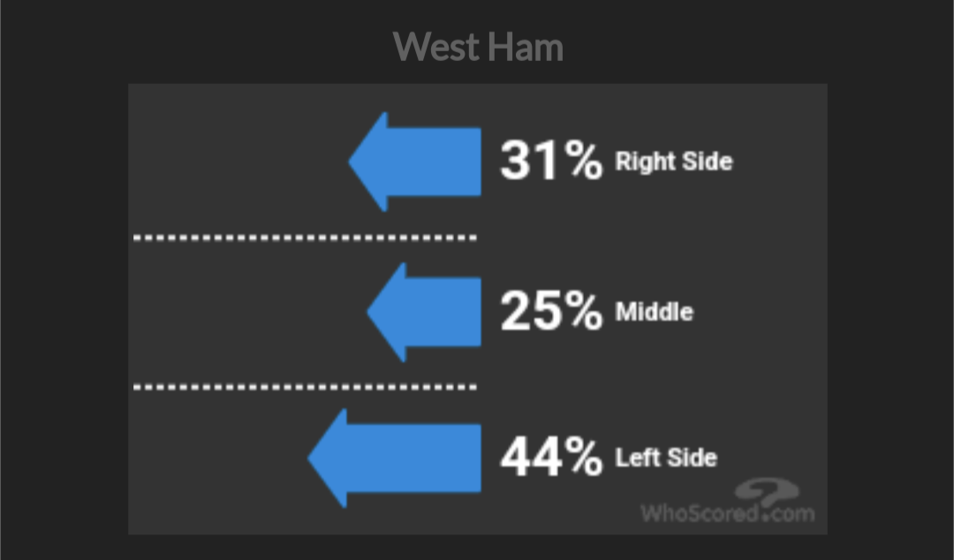The width and height of the screenshot is (954, 560).
Task: Click the pointed tip of the 44% arrow
Action: (312, 458)
